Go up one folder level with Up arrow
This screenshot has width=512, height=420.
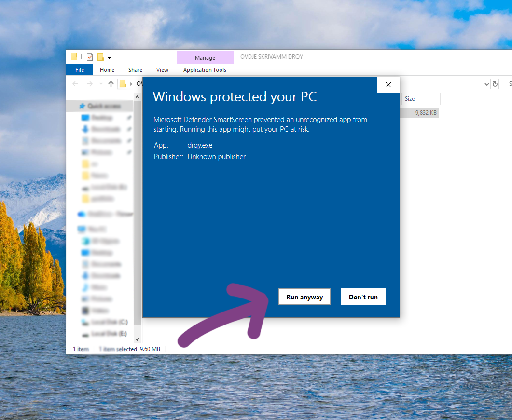coord(111,84)
